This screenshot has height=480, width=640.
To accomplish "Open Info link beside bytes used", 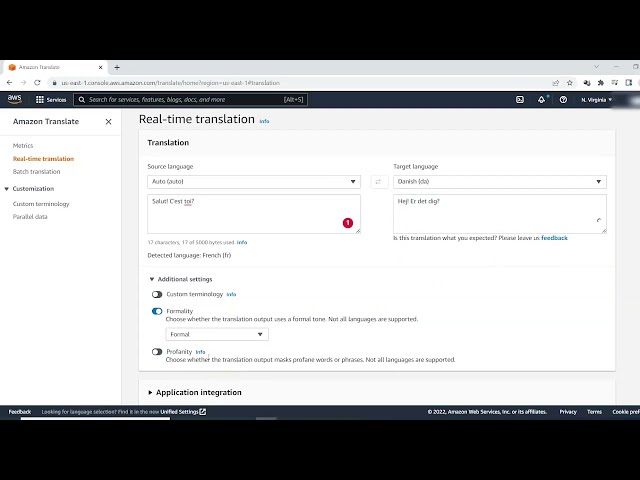I will tap(242, 242).
